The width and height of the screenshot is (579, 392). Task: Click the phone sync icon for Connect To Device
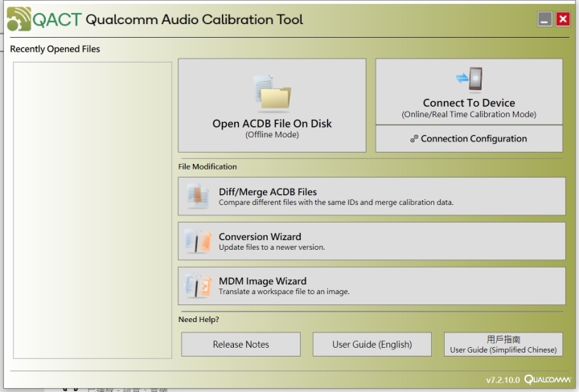pyautogui.click(x=469, y=79)
